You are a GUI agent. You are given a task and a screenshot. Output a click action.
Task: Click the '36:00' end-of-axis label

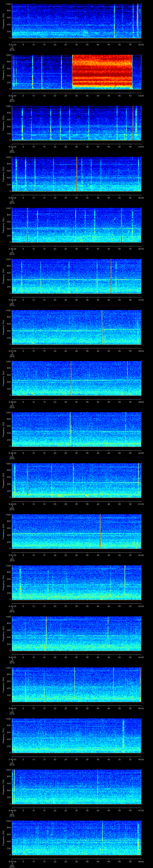coord(141,248)
